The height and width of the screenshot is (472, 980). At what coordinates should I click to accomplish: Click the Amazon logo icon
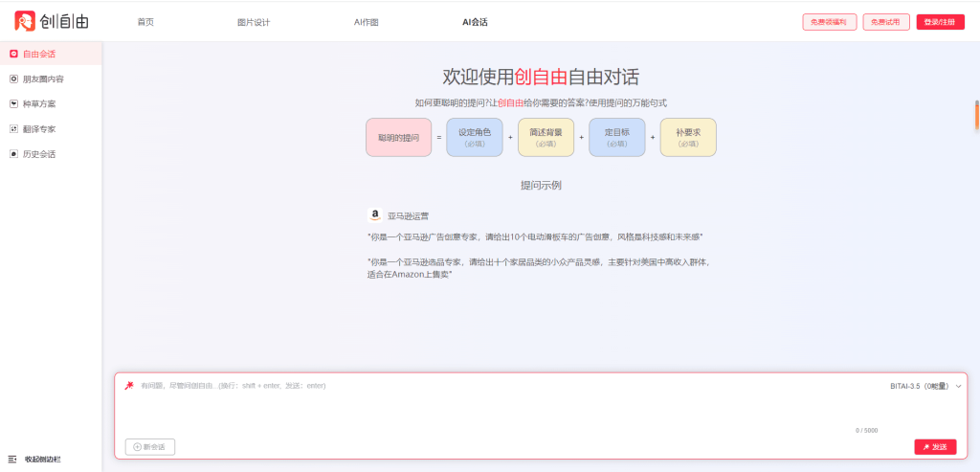[375, 215]
